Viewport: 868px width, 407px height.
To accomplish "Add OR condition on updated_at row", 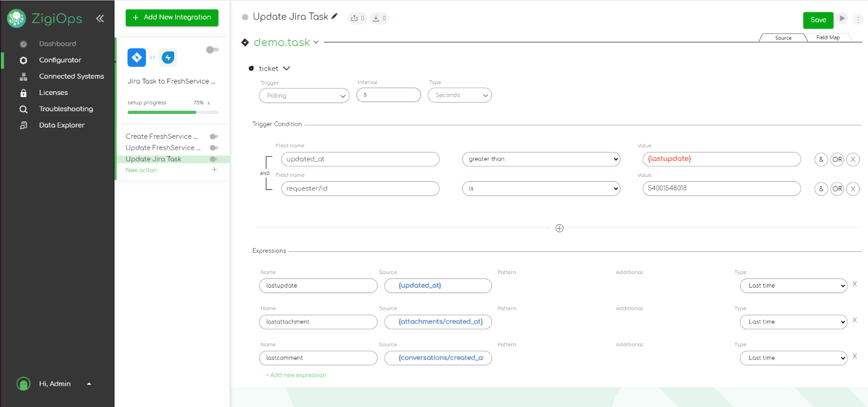I will (x=838, y=160).
